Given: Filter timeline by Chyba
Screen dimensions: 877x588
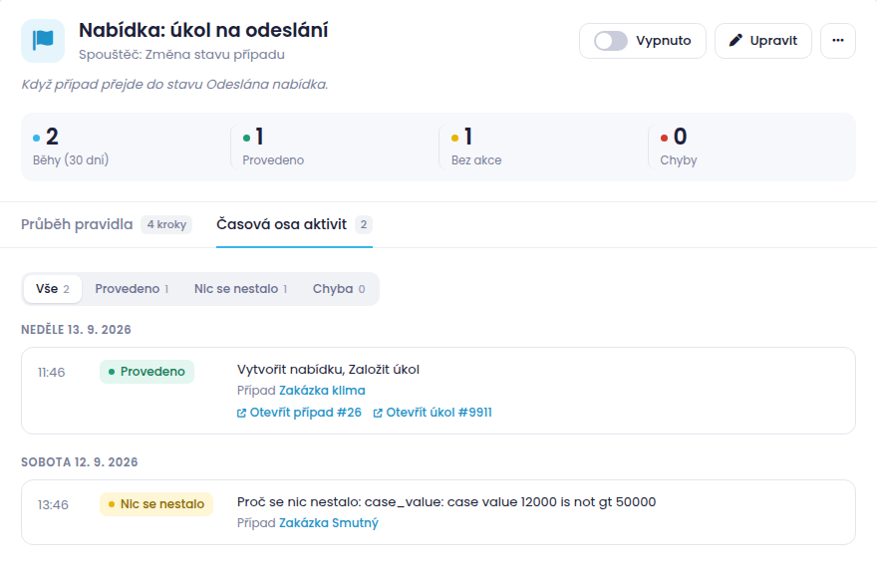Looking at the screenshot, I should 339,289.
